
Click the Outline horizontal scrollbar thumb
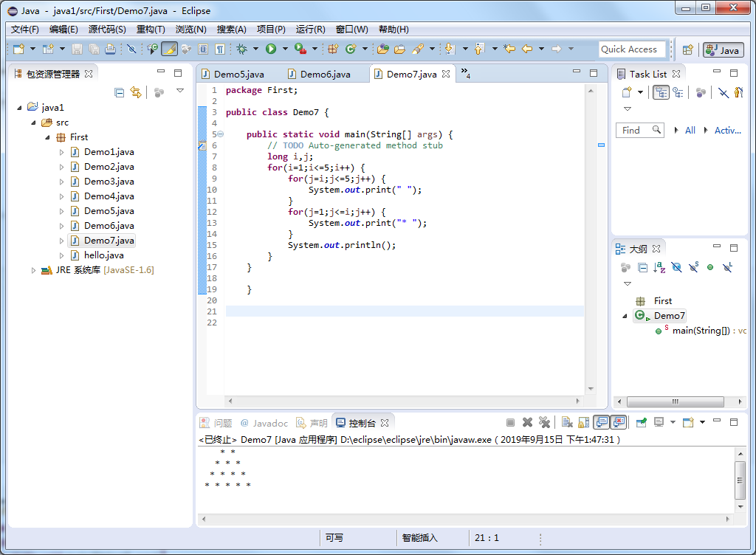(x=675, y=401)
